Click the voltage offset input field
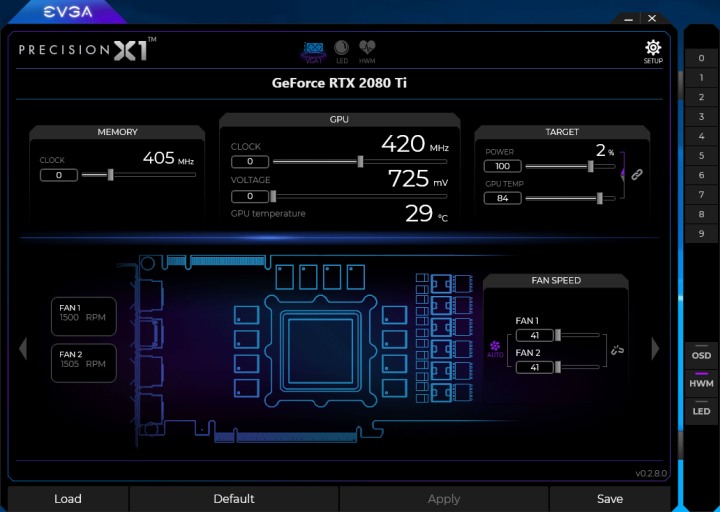720x512 pixels. (x=250, y=196)
